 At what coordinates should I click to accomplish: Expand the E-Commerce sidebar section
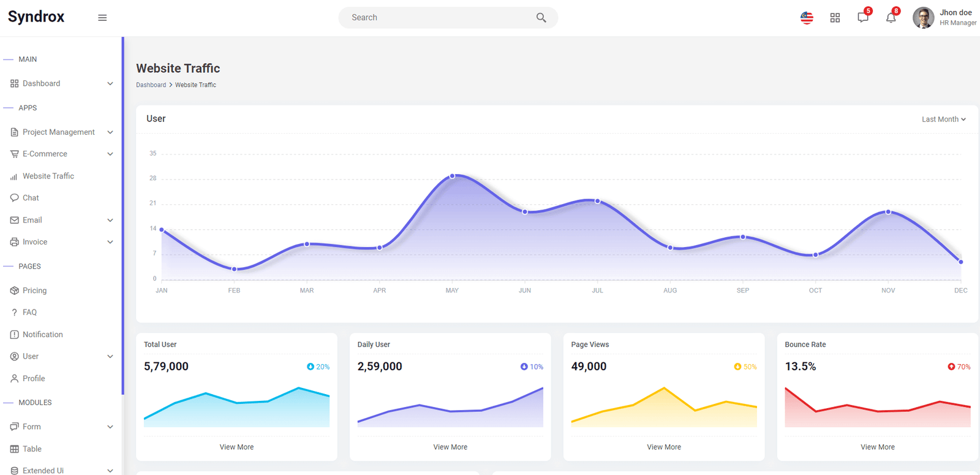point(61,154)
